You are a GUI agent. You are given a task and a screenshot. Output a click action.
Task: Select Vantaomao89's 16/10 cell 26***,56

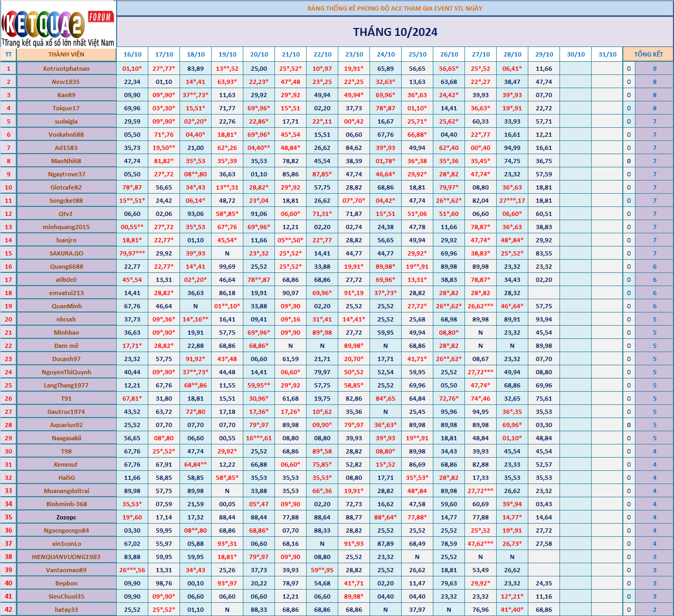(132, 570)
